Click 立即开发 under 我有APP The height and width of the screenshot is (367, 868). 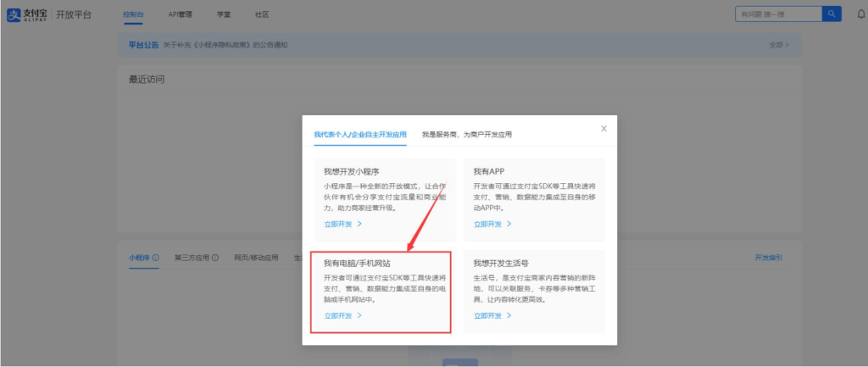click(492, 225)
